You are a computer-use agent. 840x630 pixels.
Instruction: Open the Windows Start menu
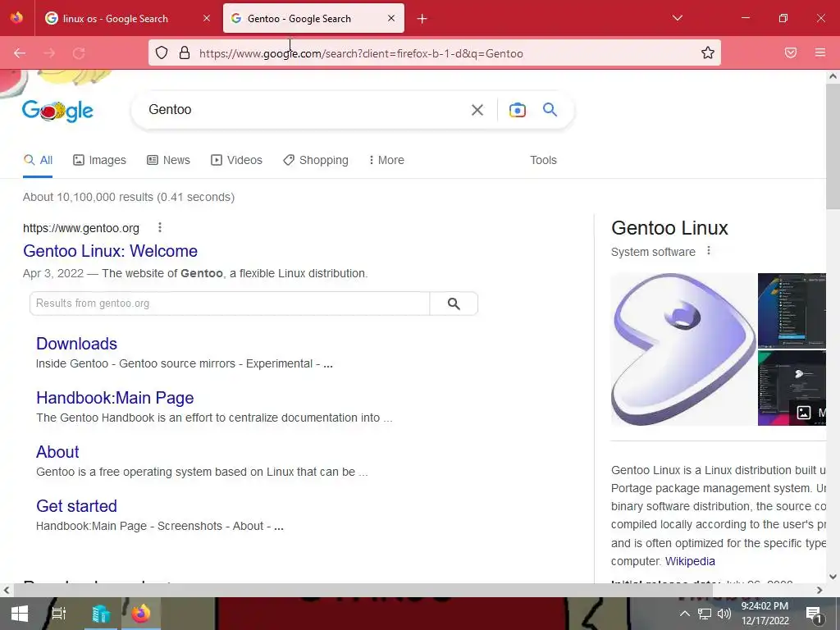click(x=20, y=614)
